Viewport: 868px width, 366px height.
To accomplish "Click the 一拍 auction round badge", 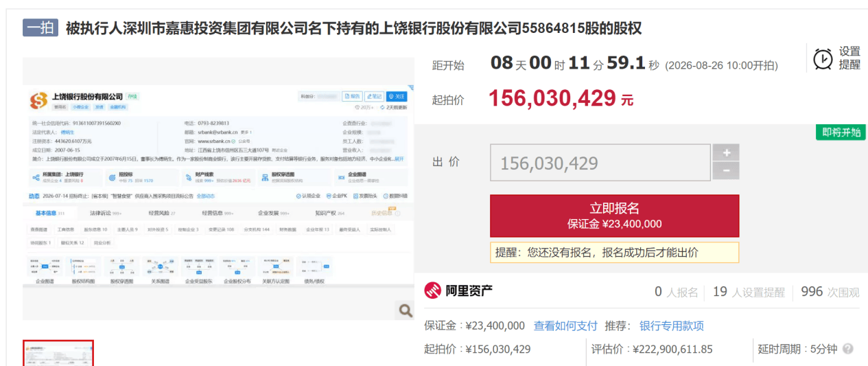I will coord(40,27).
